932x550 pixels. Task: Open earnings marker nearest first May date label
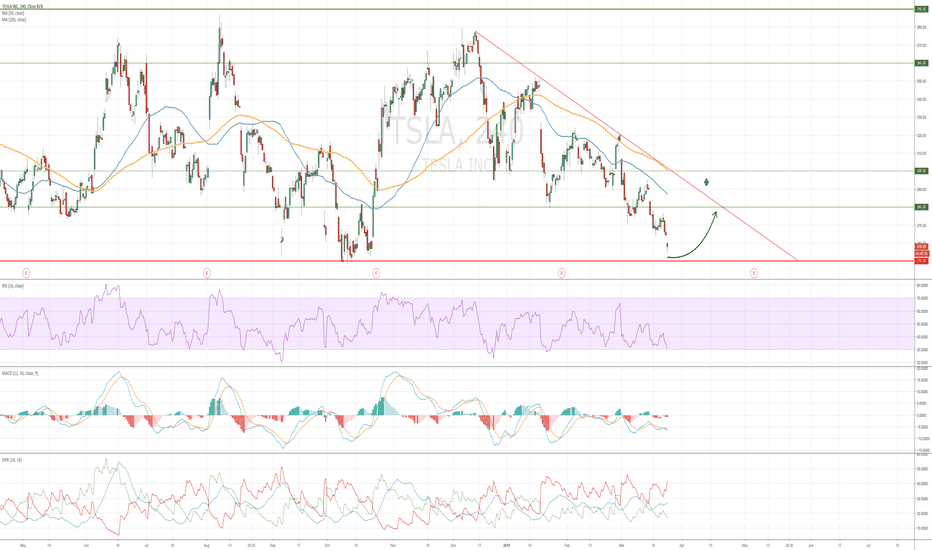point(26,273)
